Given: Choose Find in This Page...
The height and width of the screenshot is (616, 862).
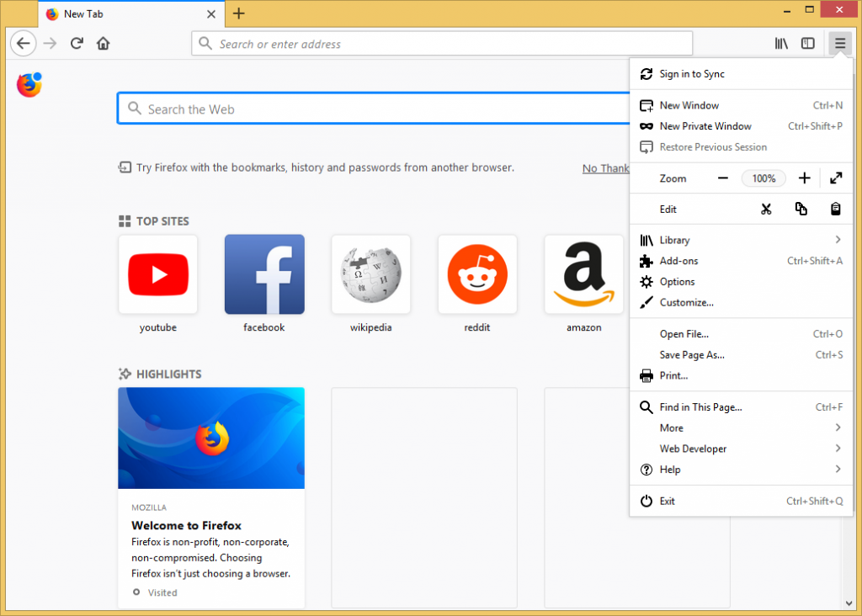Looking at the screenshot, I should click(741, 406).
